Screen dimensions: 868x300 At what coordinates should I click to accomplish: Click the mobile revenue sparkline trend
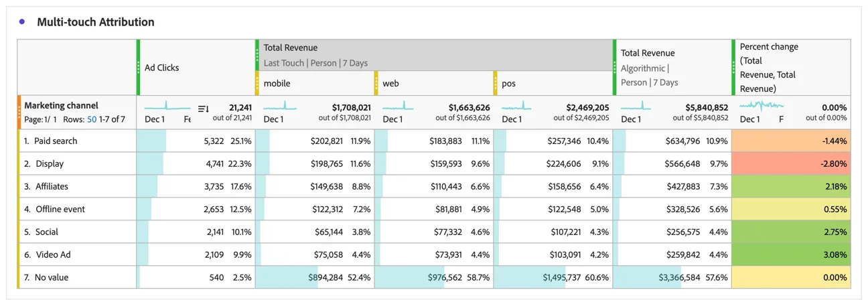point(280,106)
